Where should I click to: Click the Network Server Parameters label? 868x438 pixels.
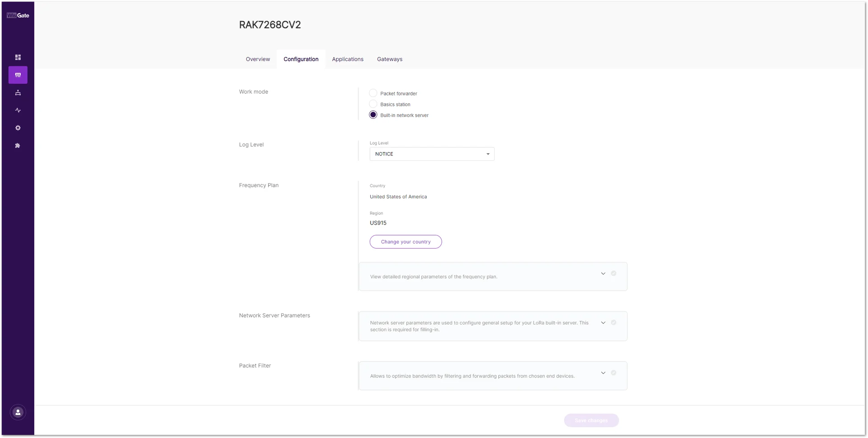(x=274, y=316)
